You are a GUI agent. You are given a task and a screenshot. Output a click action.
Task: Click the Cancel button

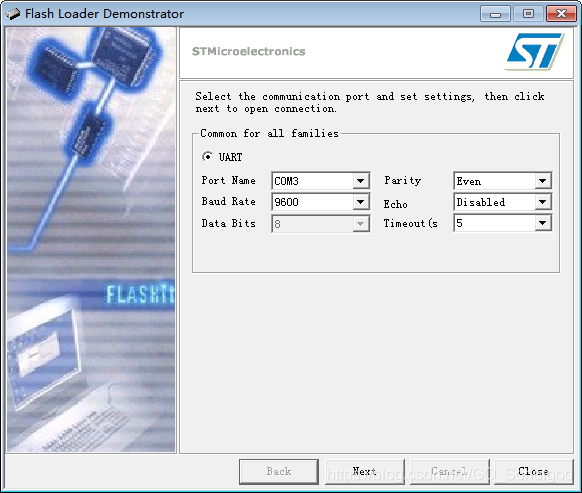tap(449, 471)
